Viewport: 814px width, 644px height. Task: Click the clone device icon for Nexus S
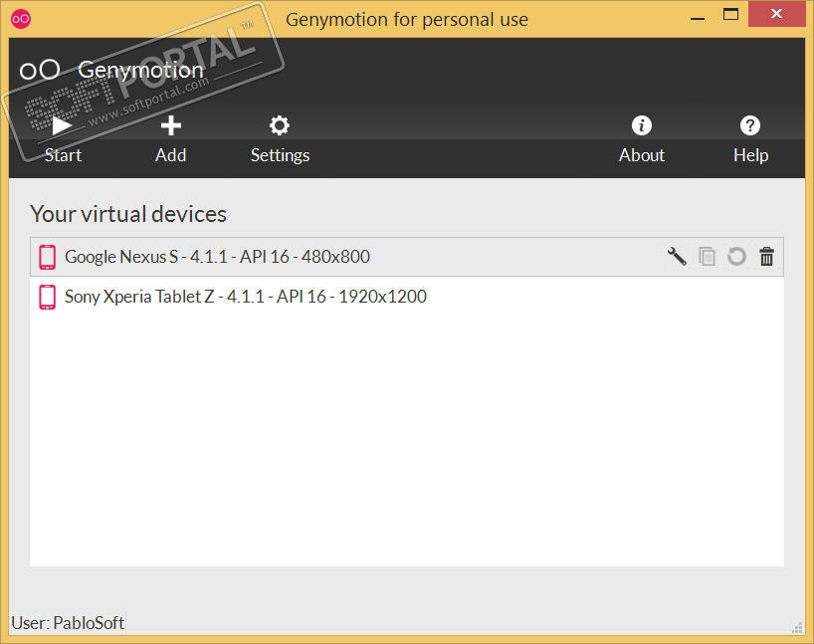(x=707, y=257)
